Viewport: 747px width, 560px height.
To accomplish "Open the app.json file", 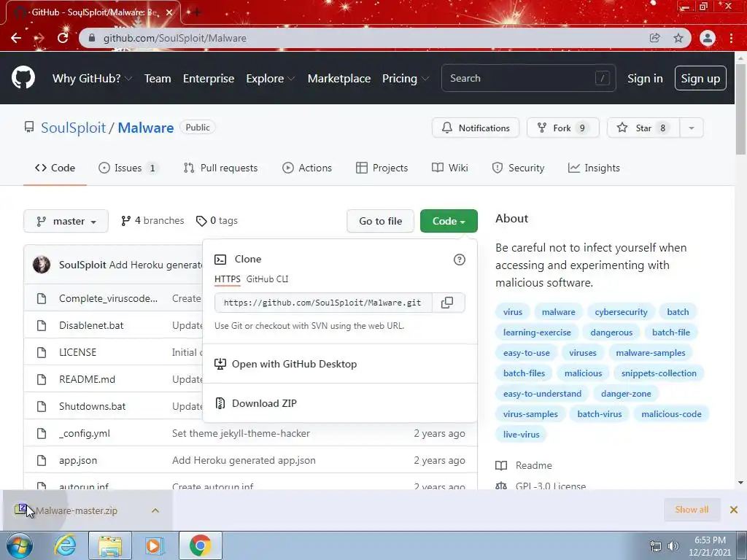I will 78,461.
